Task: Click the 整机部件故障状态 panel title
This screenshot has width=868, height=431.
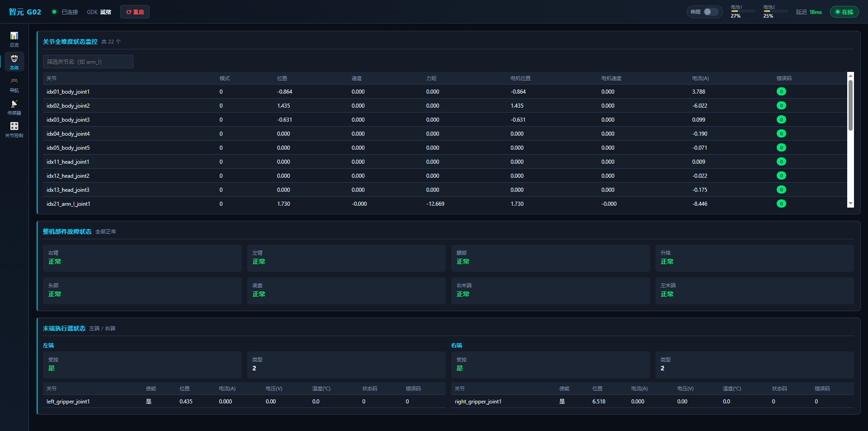Action: [67, 232]
